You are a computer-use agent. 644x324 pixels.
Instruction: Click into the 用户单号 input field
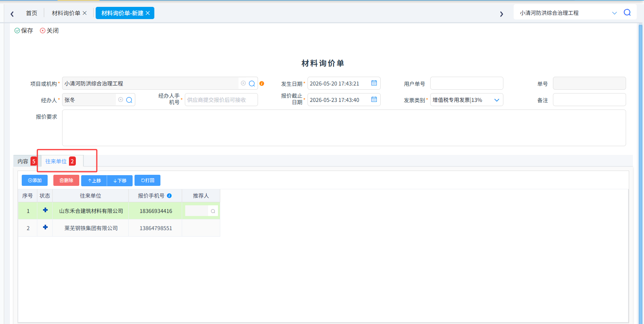(x=466, y=83)
